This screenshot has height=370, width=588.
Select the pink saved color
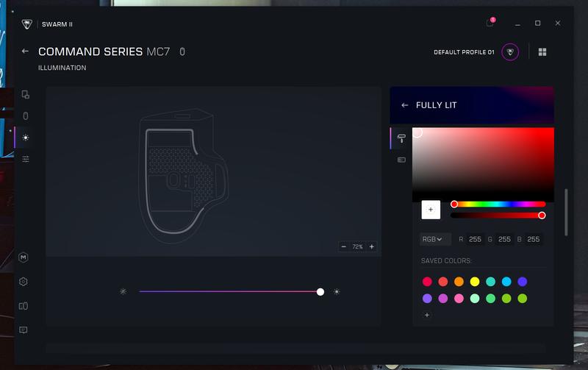459,299
